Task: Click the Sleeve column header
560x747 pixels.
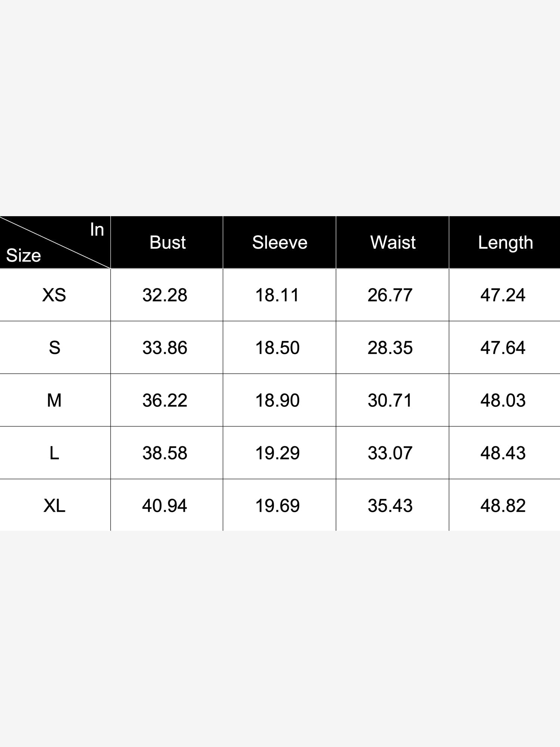Action: [280, 242]
